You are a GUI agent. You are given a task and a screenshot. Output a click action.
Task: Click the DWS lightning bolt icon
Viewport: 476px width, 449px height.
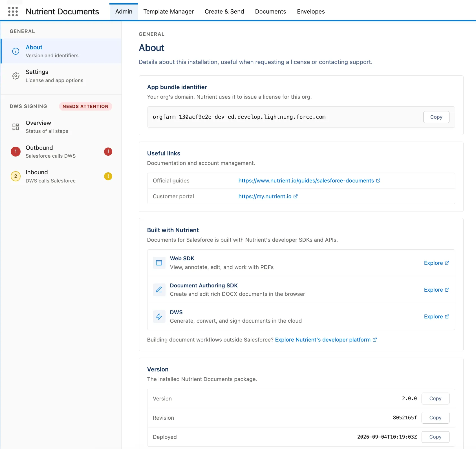pos(159,316)
